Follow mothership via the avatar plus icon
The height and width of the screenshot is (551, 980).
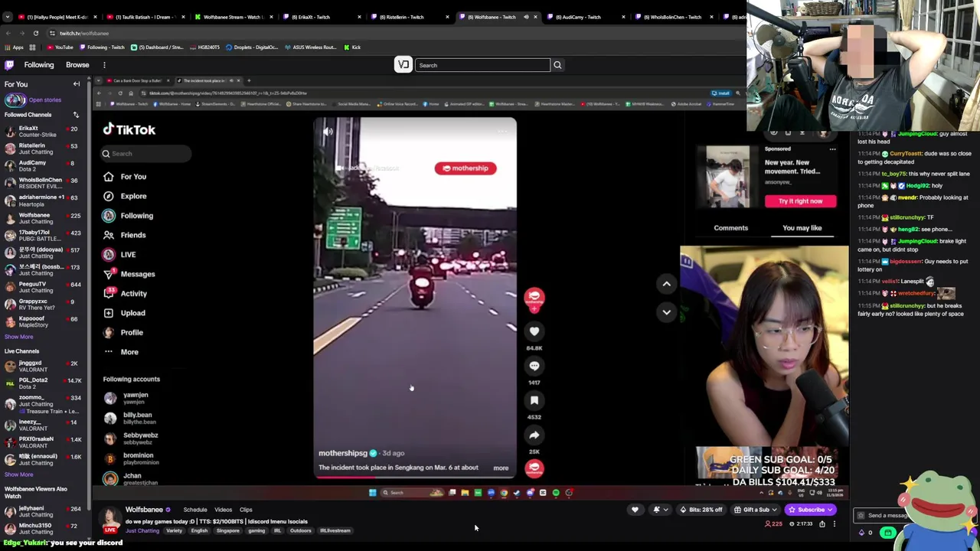coord(534,308)
